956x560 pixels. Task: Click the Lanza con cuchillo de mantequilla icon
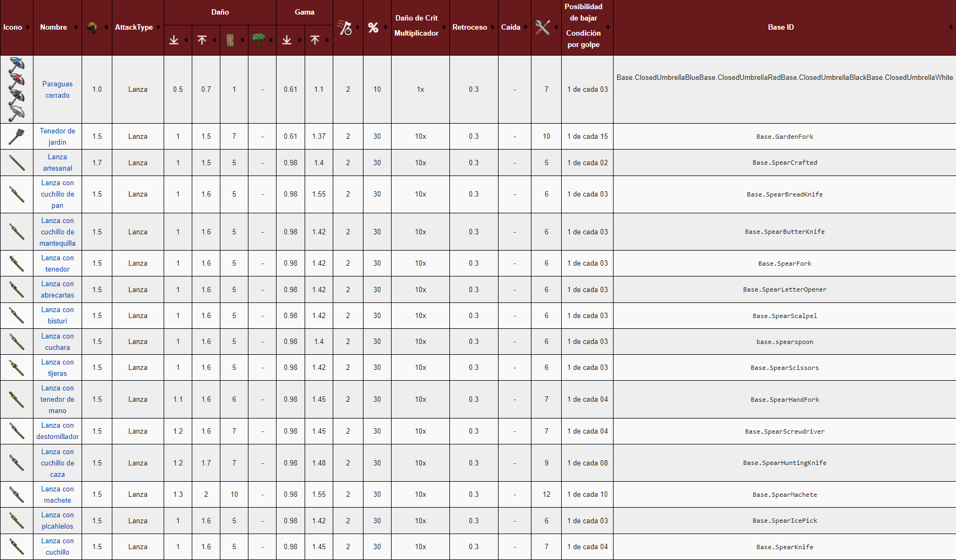click(x=17, y=232)
